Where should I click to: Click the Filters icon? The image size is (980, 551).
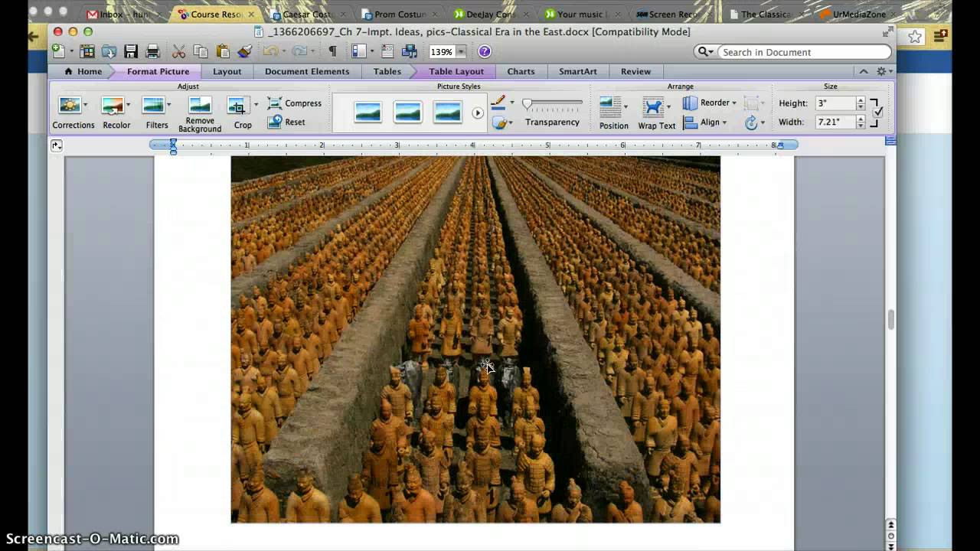[x=153, y=105]
